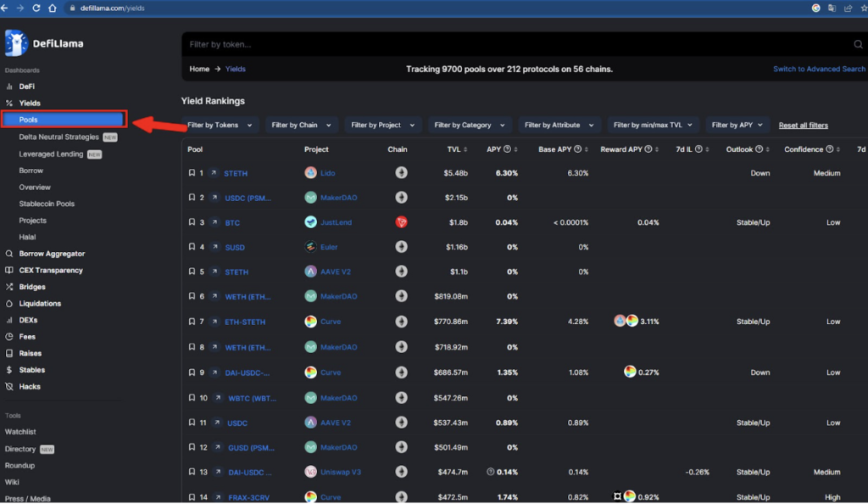Open the Watchlist tool link
The height and width of the screenshot is (504, 868).
click(20, 432)
